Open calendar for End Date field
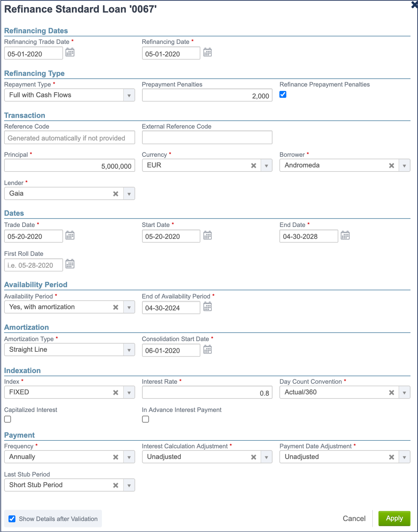The width and height of the screenshot is (418, 532). pyautogui.click(x=345, y=235)
